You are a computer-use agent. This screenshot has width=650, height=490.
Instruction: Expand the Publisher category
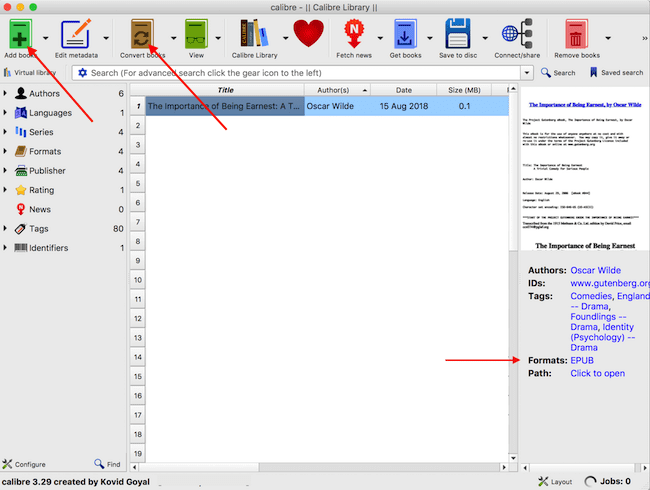pos(5,170)
